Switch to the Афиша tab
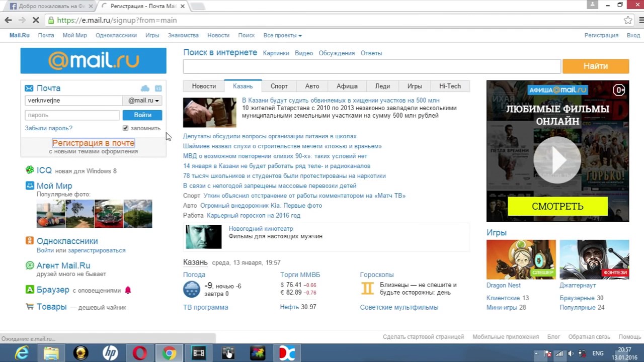The image size is (644, 362). [347, 86]
